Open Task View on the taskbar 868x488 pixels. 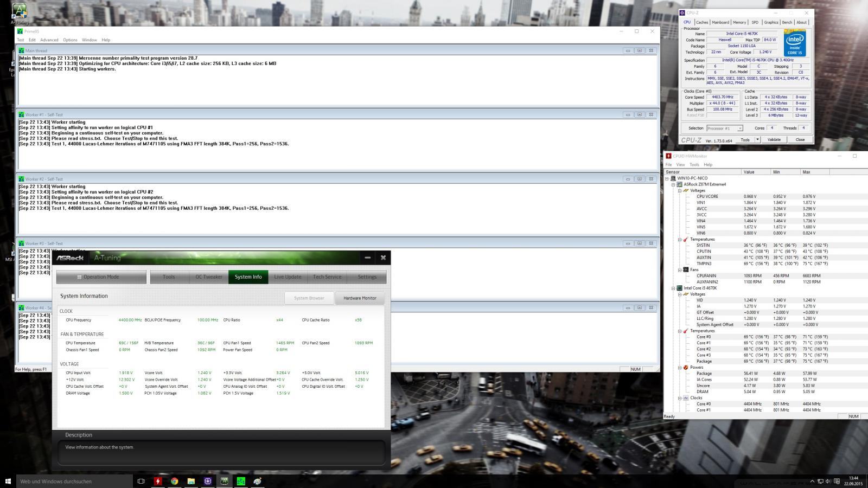pos(141,481)
